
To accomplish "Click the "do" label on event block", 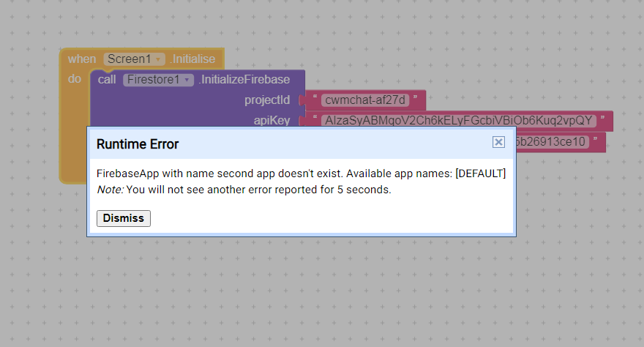I will coord(75,79).
